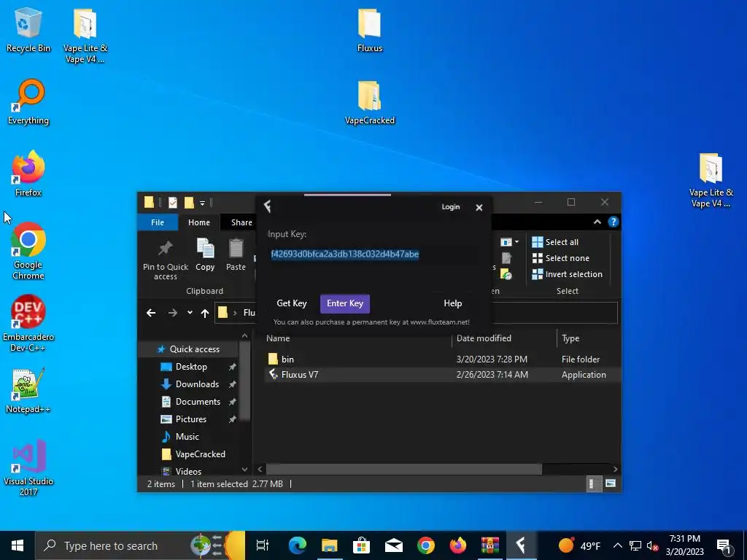Click the Get Key button
The width and height of the screenshot is (747, 560).
(292, 303)
